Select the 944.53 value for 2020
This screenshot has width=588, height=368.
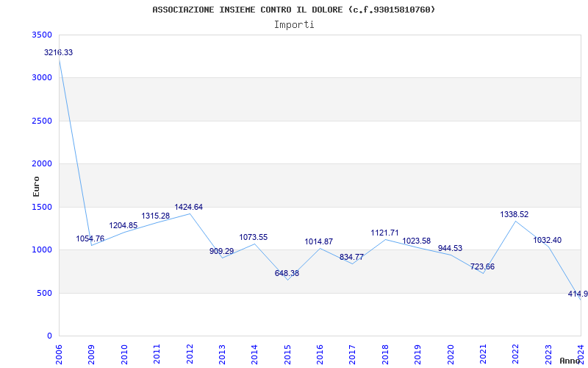coord(450,249)
